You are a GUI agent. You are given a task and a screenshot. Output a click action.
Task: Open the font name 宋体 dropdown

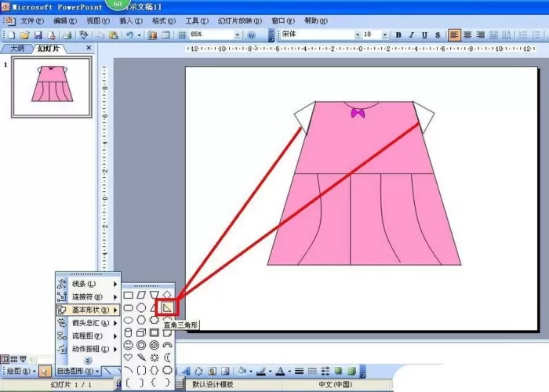[x=357, y=34]
